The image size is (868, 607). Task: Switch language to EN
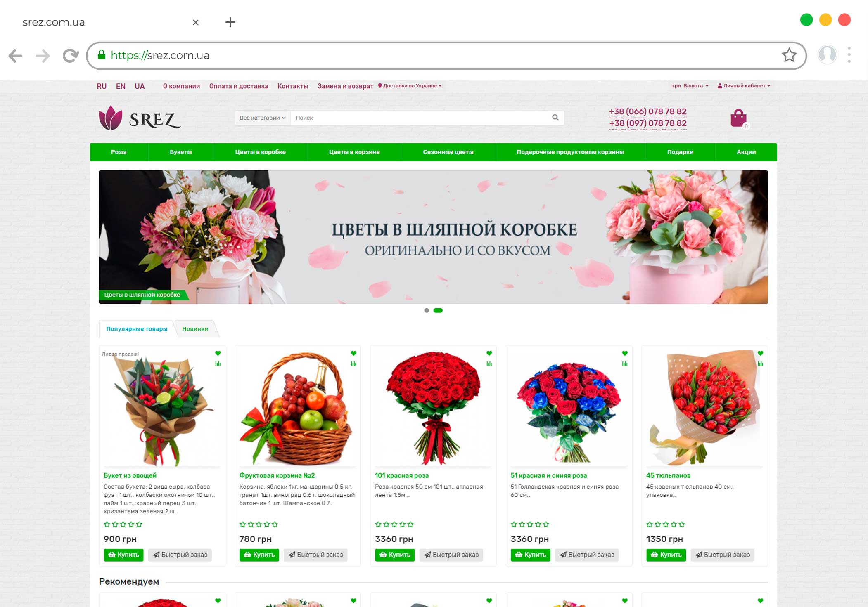point(121,86)
